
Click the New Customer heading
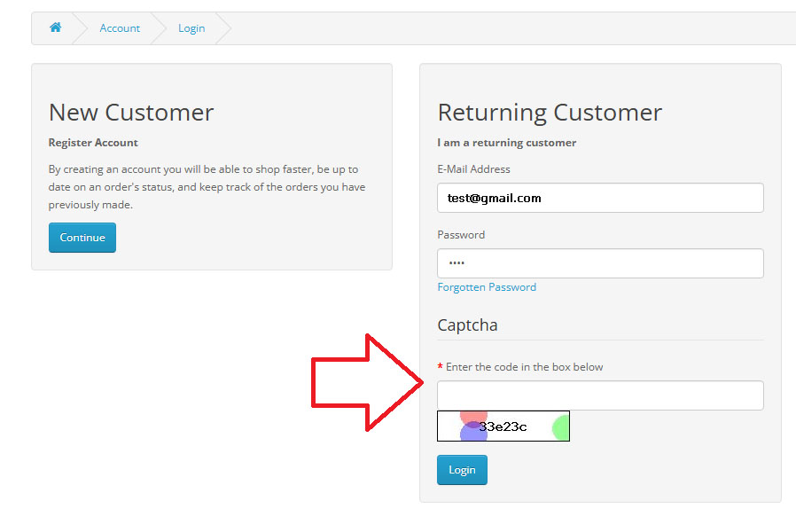pyautogui.click(x=131, y=113)
